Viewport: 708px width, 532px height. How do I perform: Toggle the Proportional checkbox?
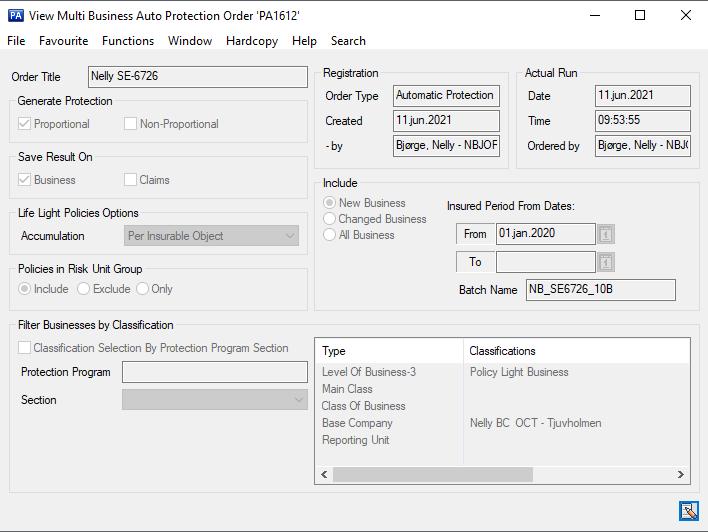25,124
